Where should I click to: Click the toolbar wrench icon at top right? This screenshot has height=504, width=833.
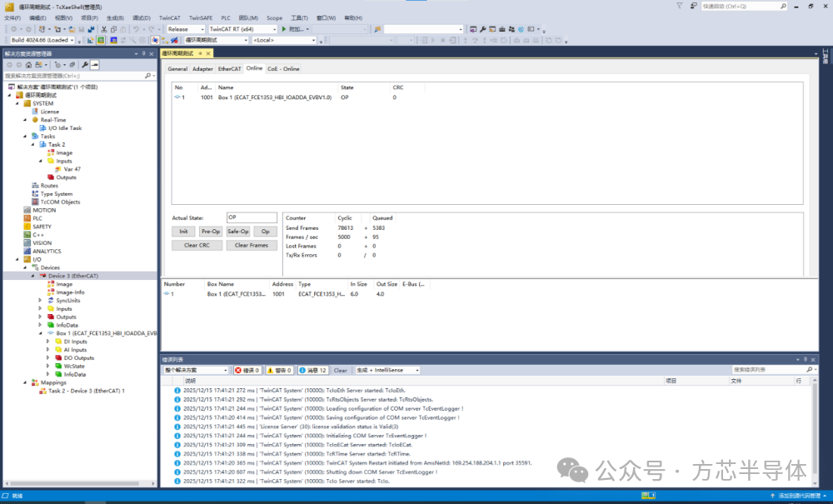(482, 29)
